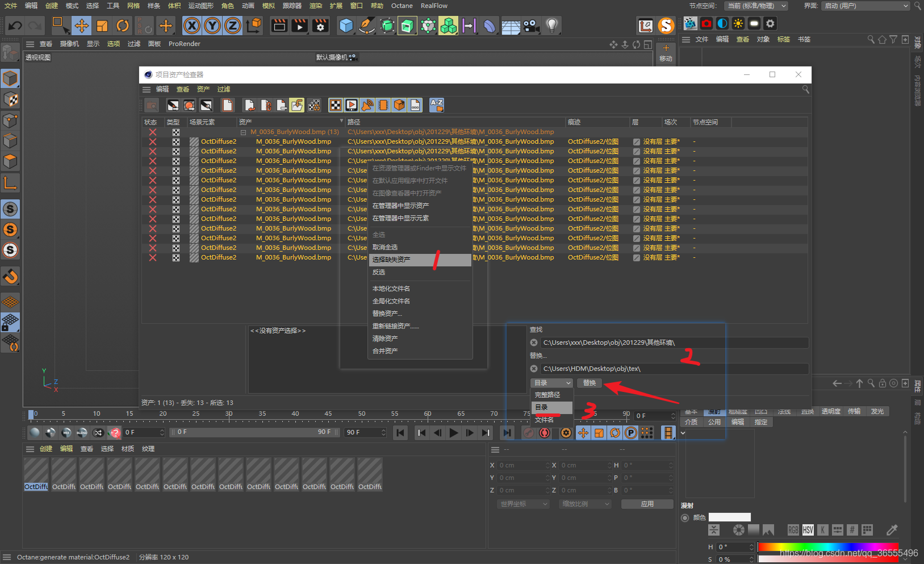This screenshot has width=924, height=564.
Task: Toggle the Y axis lock icon
Action: (x=212, y=26)
